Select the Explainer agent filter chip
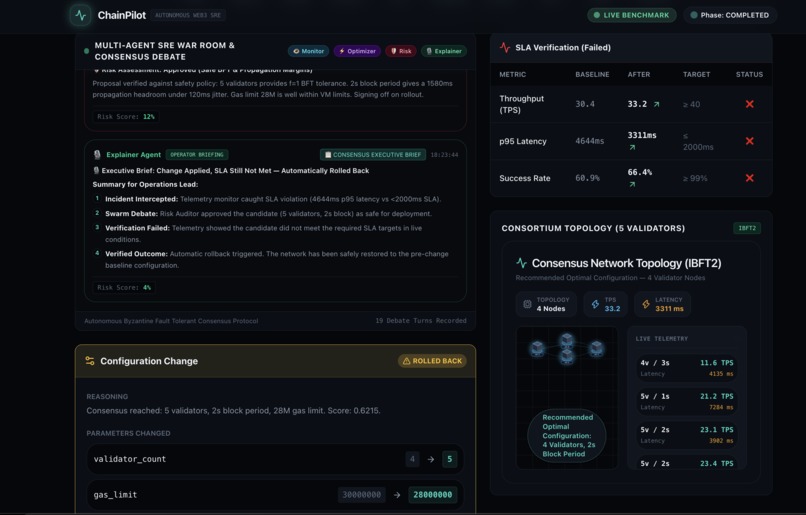Screen dimensions: 806x515 (444, 51)
